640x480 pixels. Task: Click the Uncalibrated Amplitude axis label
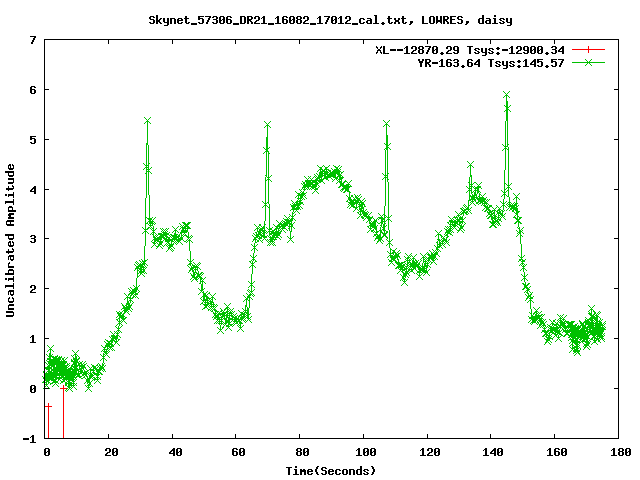click(x=10, y=240)
